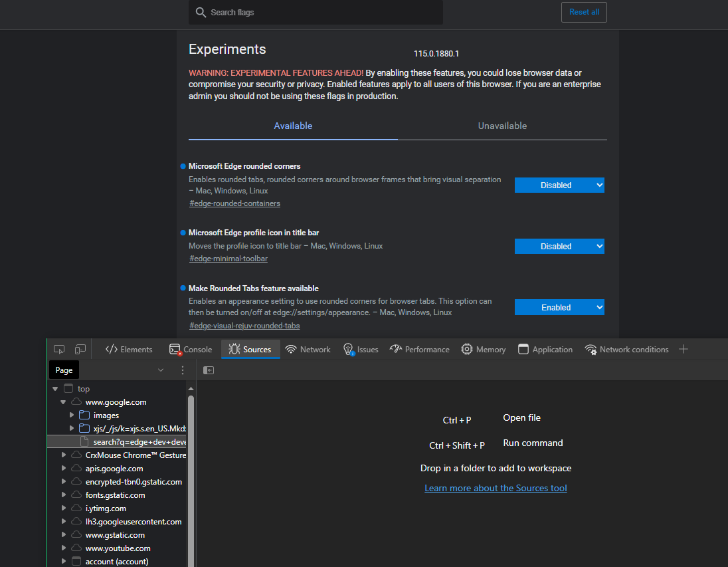Expand the www.youtube.com tree node

pos(63,548)
